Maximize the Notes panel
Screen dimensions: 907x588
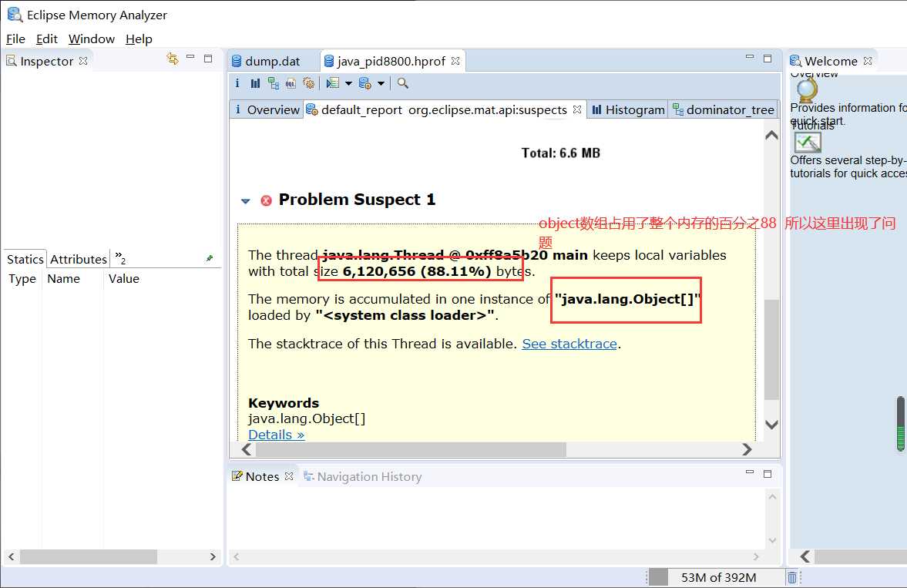coord(768,474)
